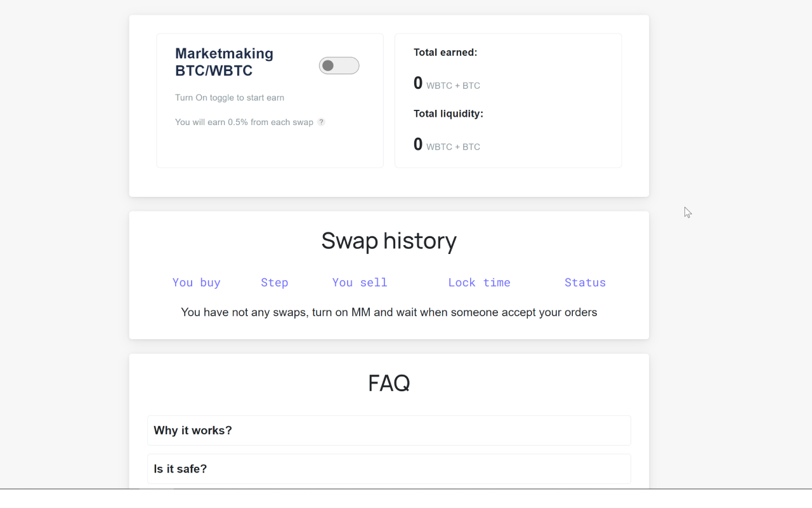Viewport: 812px width, 508px height.
Task: Select the "Step" column header
Action: click(x=274, y=282)
